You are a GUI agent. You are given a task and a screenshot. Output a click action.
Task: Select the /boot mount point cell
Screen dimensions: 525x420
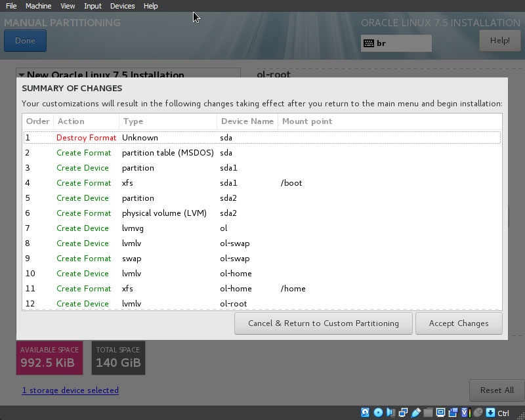[x=291, y=183]
